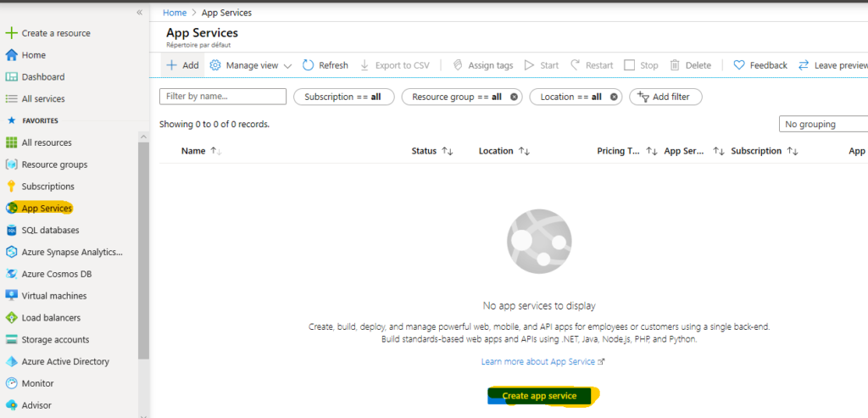Click the Delete trash can icon

(x=675, y=65)
